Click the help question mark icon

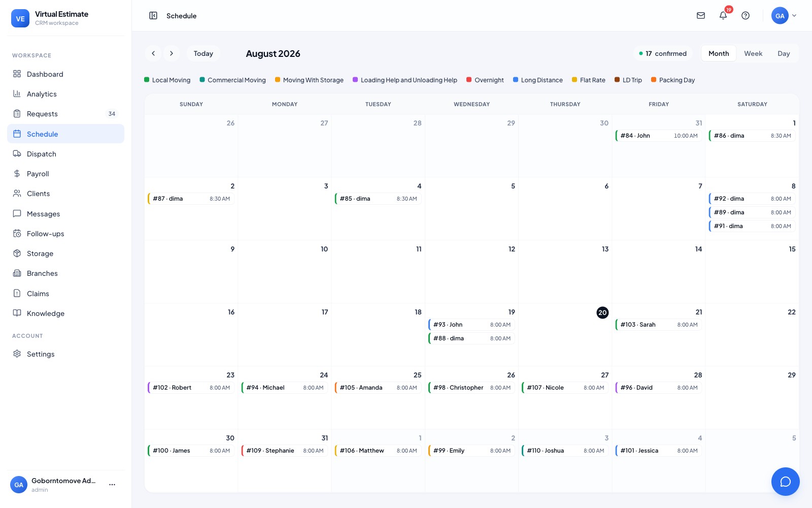[746, 16]
